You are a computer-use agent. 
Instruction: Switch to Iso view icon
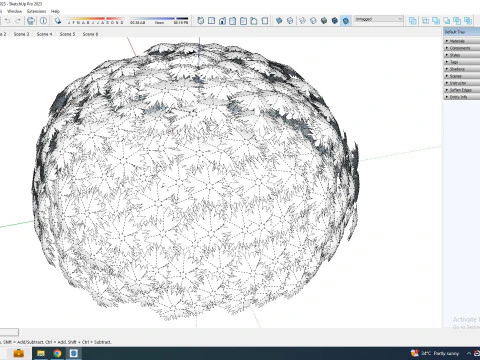pos(201,21)
